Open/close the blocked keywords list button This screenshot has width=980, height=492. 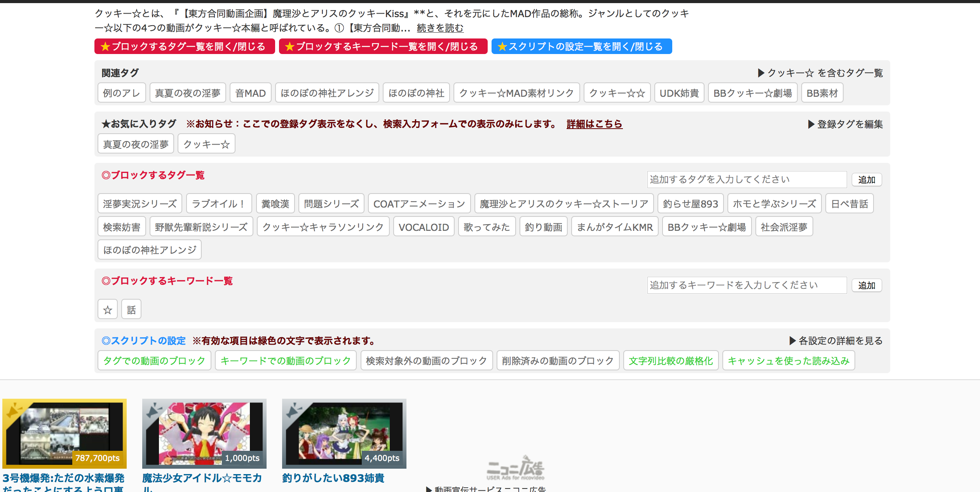click(383, 47)
